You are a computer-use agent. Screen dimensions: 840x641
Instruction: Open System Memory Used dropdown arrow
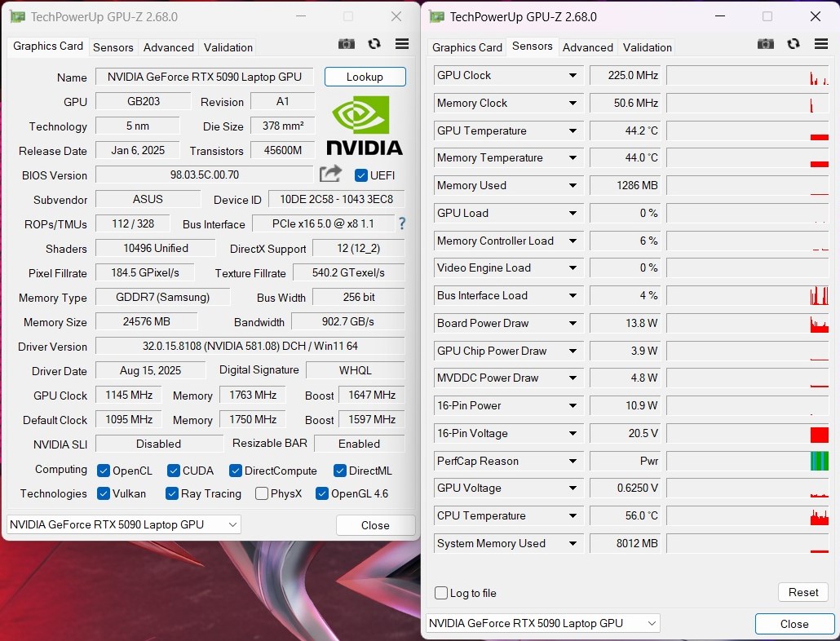573,543
